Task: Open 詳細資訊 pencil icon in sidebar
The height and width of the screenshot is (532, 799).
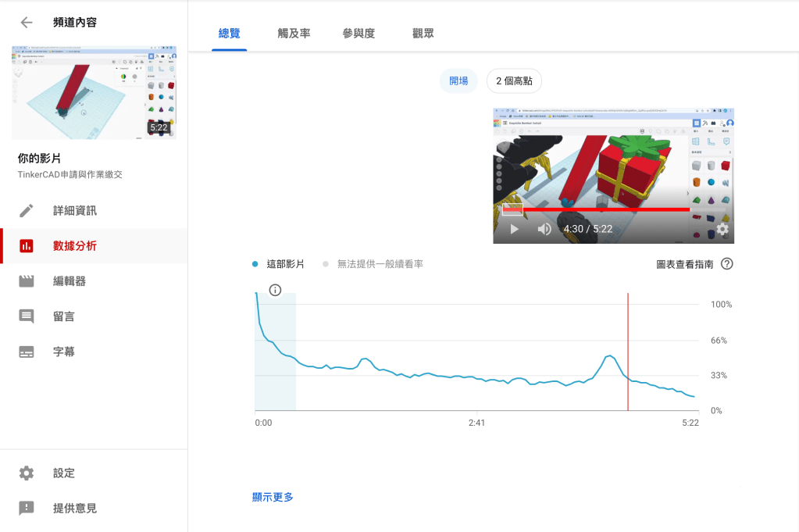Action: (27, 211)
